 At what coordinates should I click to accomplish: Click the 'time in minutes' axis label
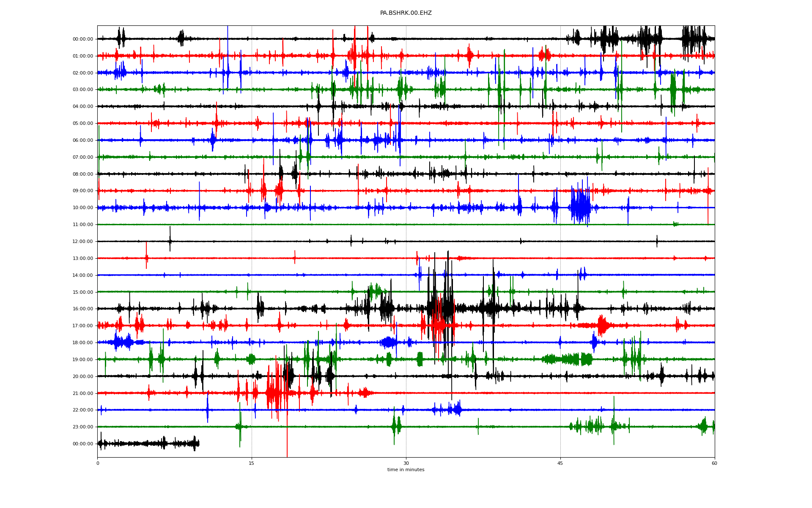(x=406, y=469)
